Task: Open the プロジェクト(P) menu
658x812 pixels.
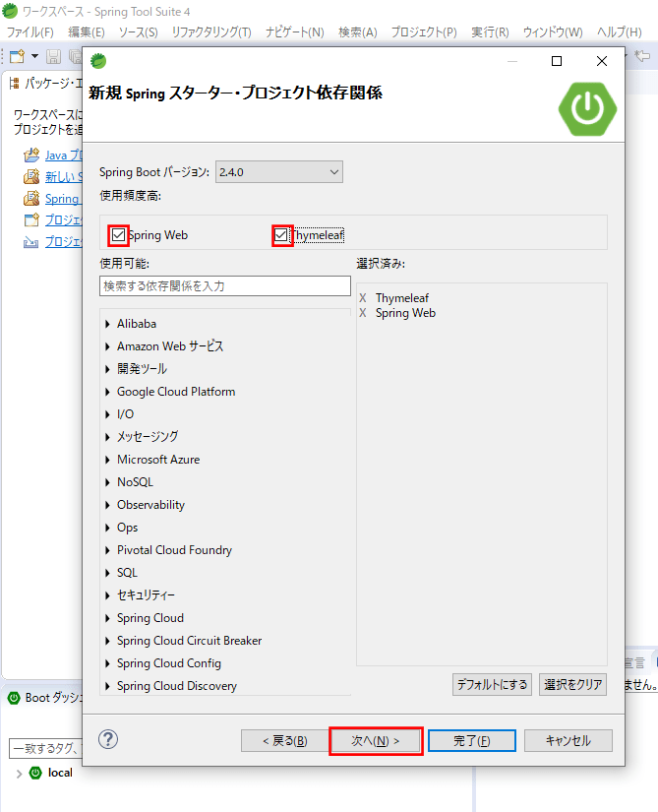Action: pyautogui.click(x=424, y=32)
